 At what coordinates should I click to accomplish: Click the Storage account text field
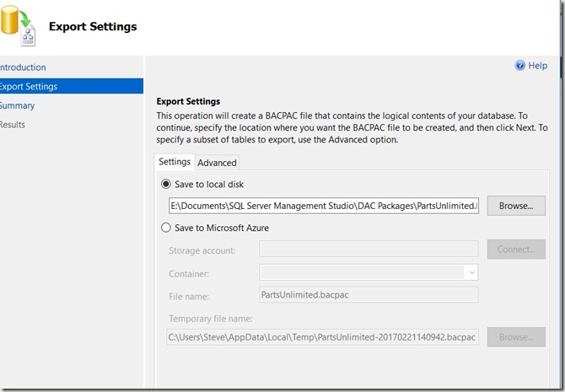[369, 250]
